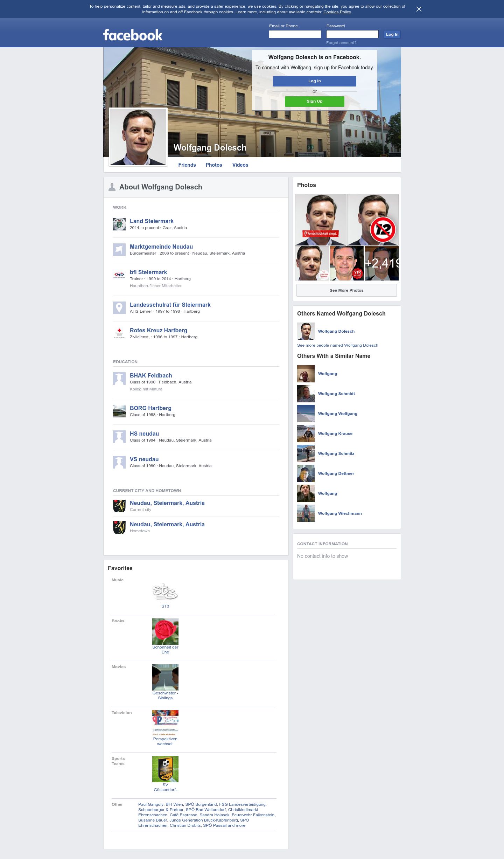Click the Marktgemeinde Neudau flag icon
504x859 pixels.
point(119,250)
